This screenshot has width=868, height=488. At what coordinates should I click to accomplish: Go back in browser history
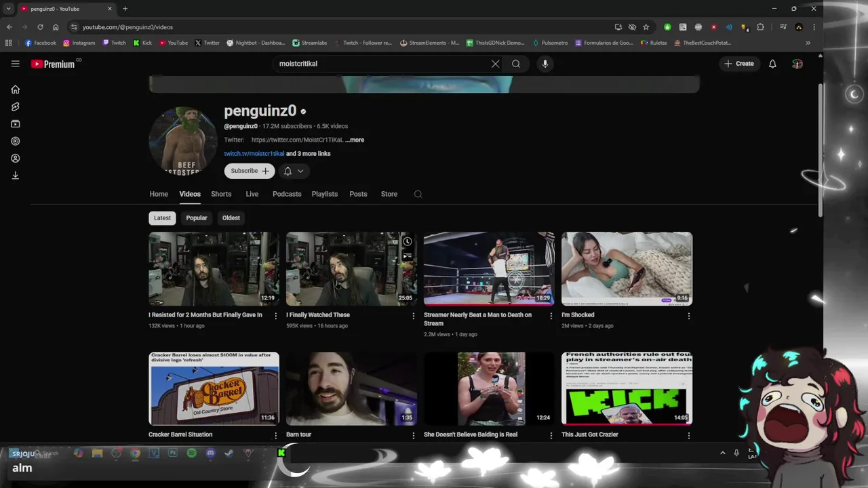(9, 27)
